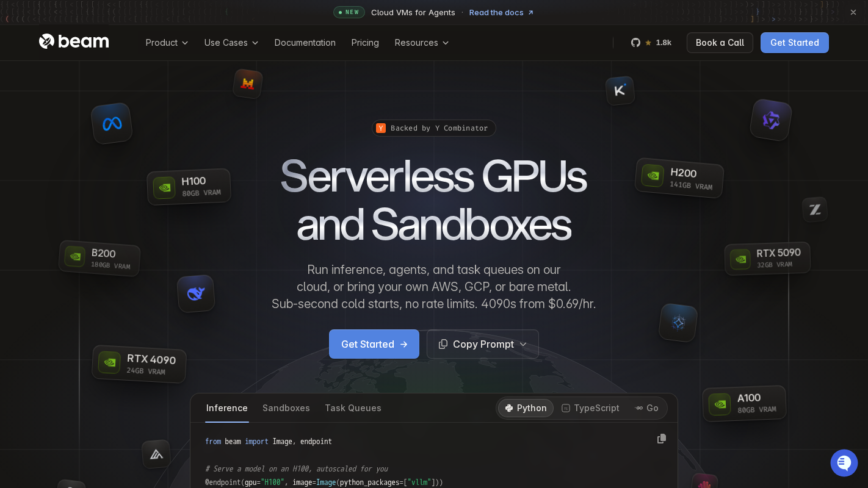The image size is (868, 488).
Task: Click the H100 80GB VRAM card
Action: coord(189,187)
